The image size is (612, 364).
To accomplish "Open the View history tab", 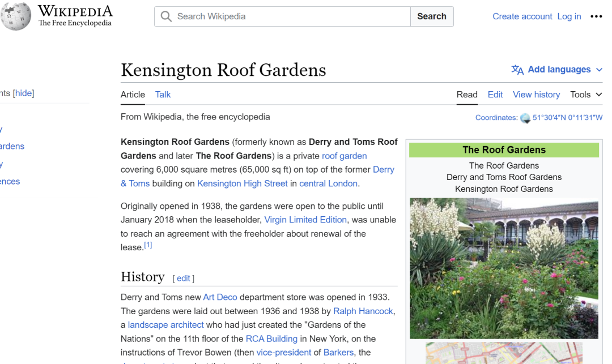I will pos(536,95).
